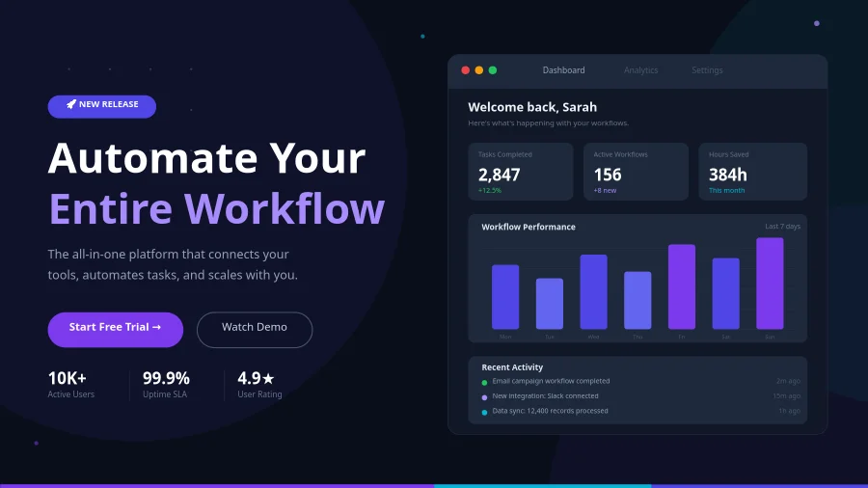Click the star in the 4.9 rating
Screen dimensions: 868x488
[x=268, y=378]
